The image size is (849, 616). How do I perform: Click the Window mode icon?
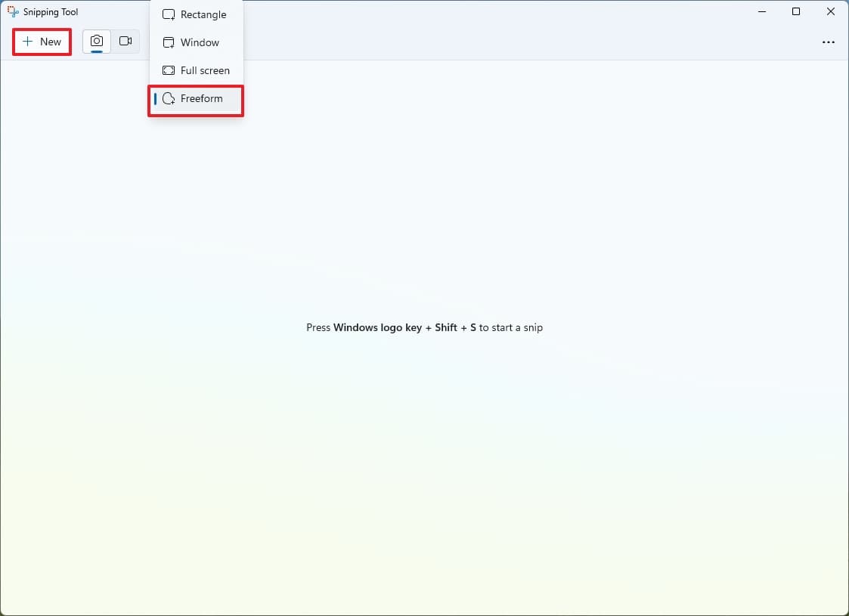[169, 43]
